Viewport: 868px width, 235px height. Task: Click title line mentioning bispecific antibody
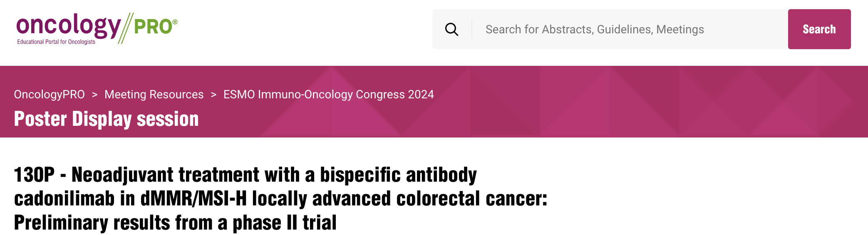coord(246,175)
